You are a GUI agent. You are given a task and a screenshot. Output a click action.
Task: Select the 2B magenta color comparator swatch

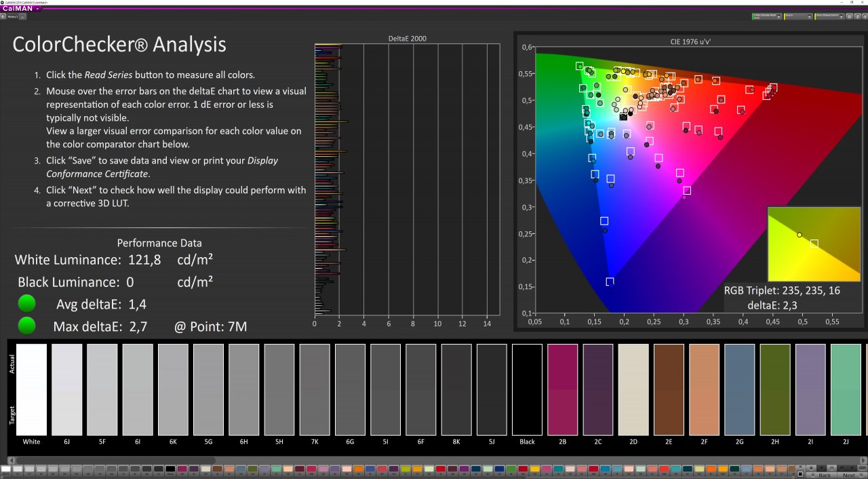pos(563,389)
